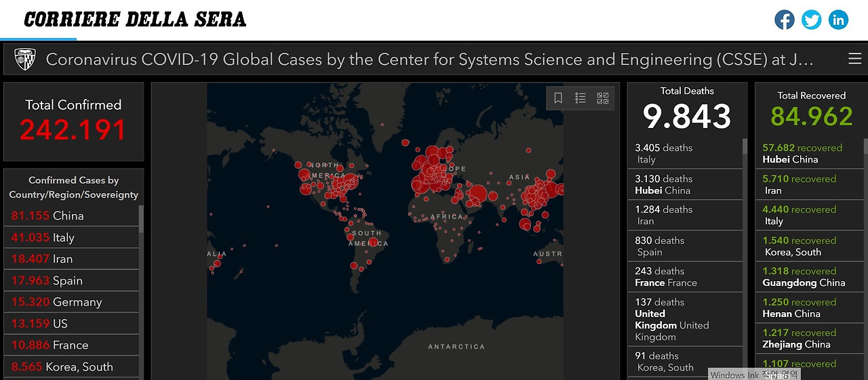The height and width of the screenshot is (380, 868).
Task: Select 91 deaths Korea, South entry
Action: [x=685, y=362]
